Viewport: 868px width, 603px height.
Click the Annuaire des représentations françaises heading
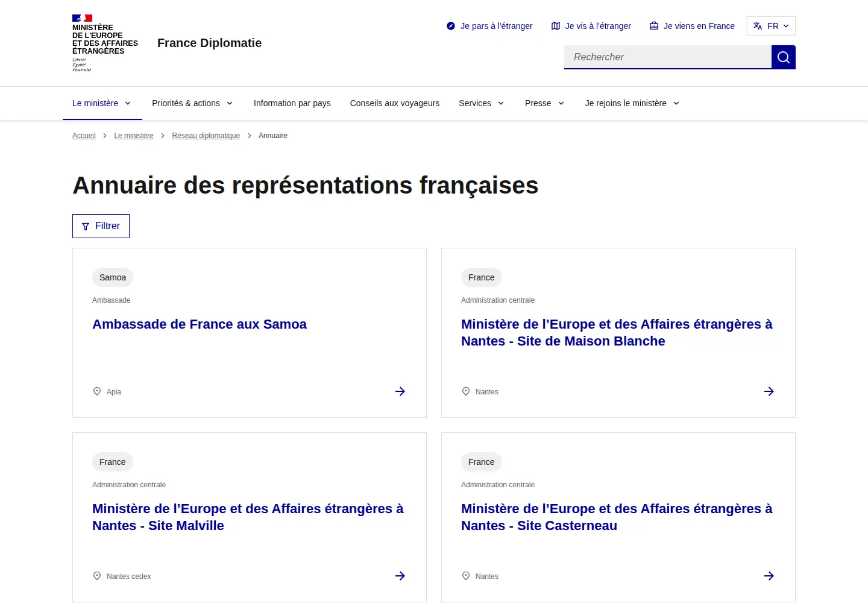coord(306,186)
